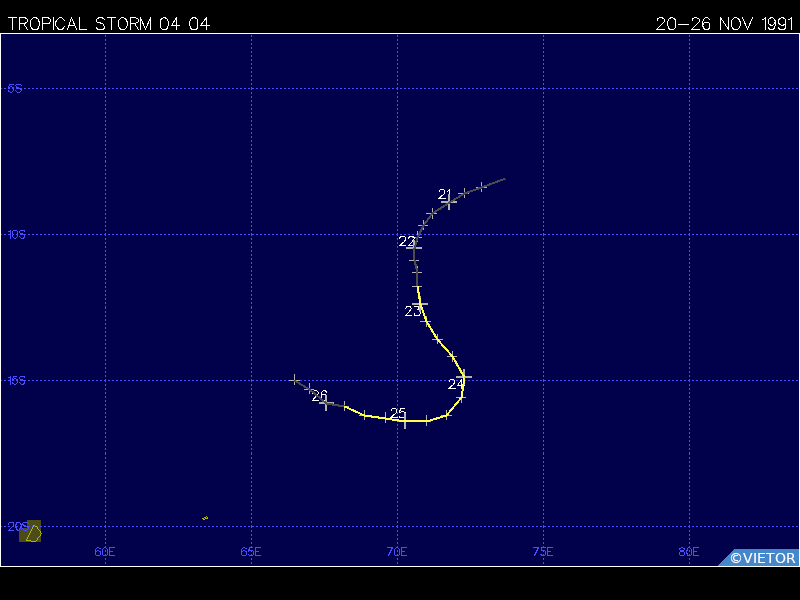Click the 60E longitude label

[105, 552]
